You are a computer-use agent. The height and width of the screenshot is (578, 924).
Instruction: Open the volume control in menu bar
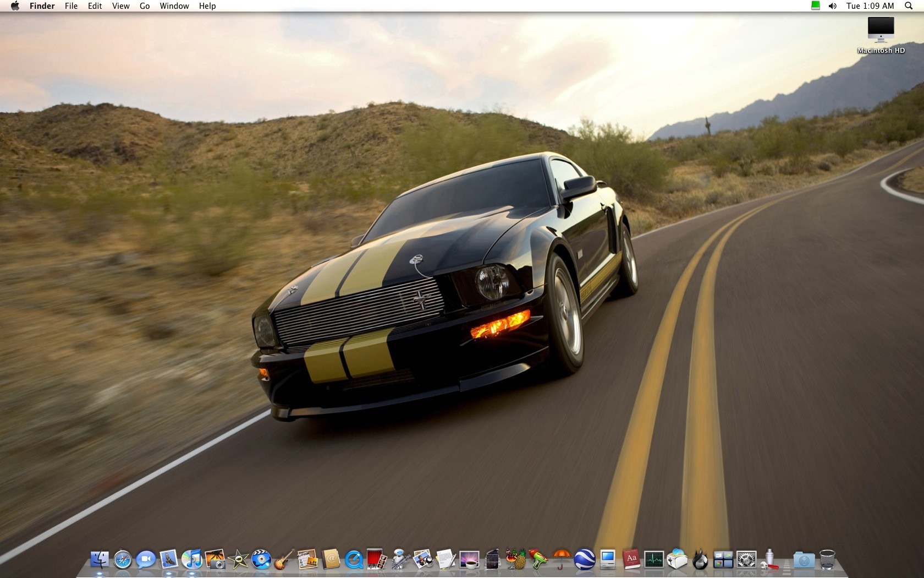coord(833,6)
